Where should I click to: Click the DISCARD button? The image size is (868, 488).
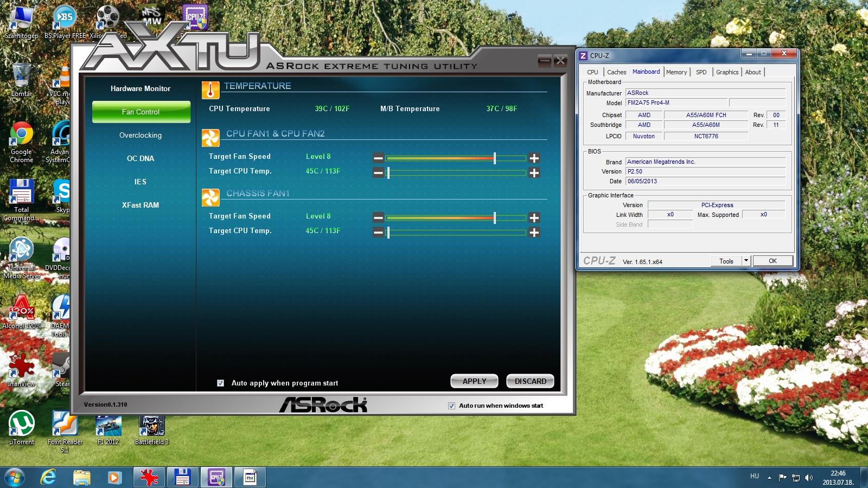(x=530, y=381)
